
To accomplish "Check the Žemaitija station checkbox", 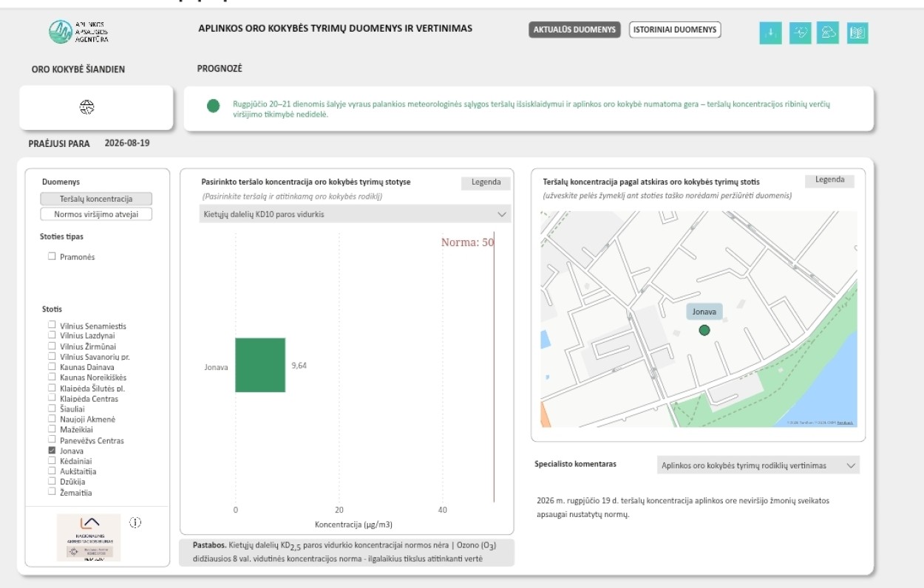I will 52,492.
